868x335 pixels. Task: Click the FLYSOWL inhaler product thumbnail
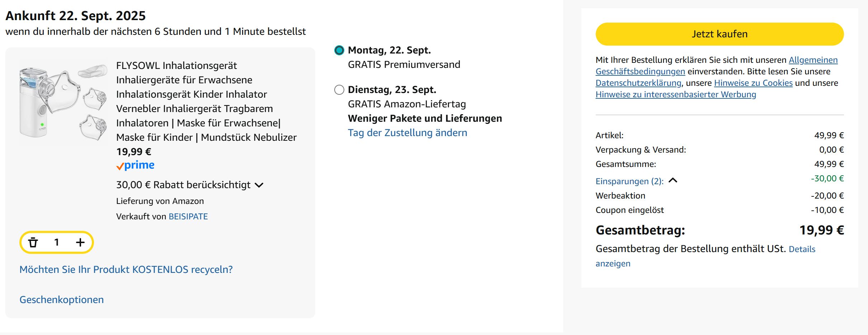click(63, 102)
